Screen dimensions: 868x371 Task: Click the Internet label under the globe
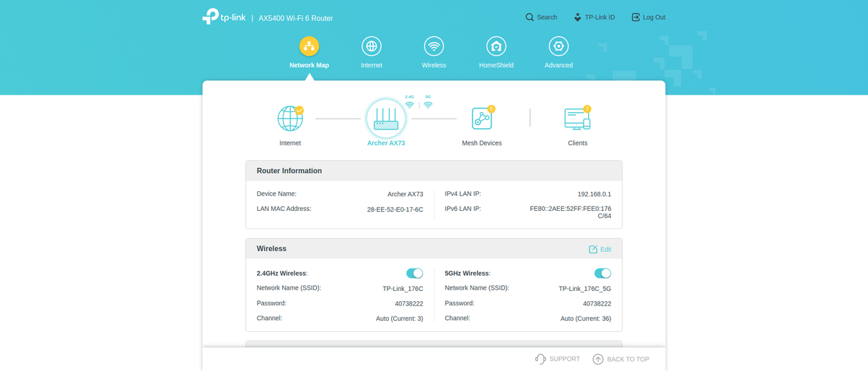(x=290, y=143)
